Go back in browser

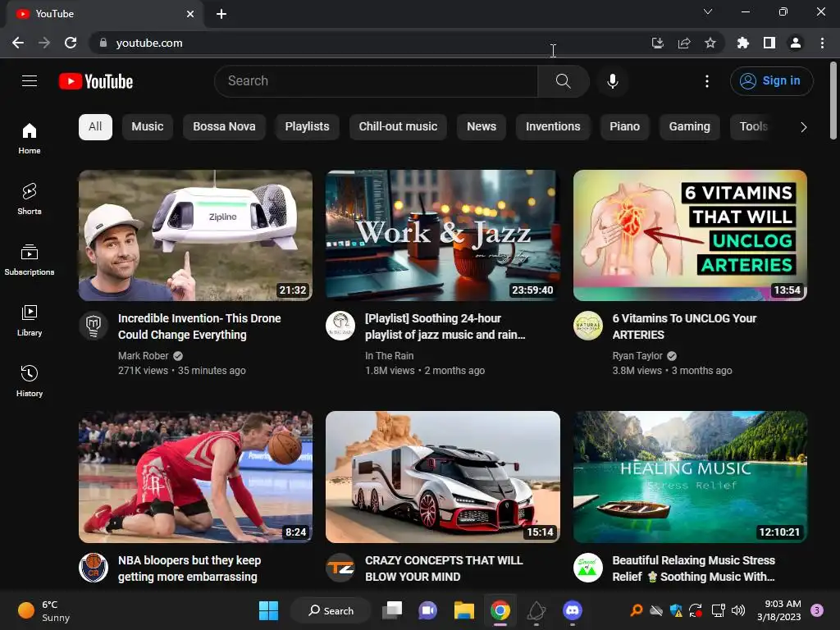[18, 43]
